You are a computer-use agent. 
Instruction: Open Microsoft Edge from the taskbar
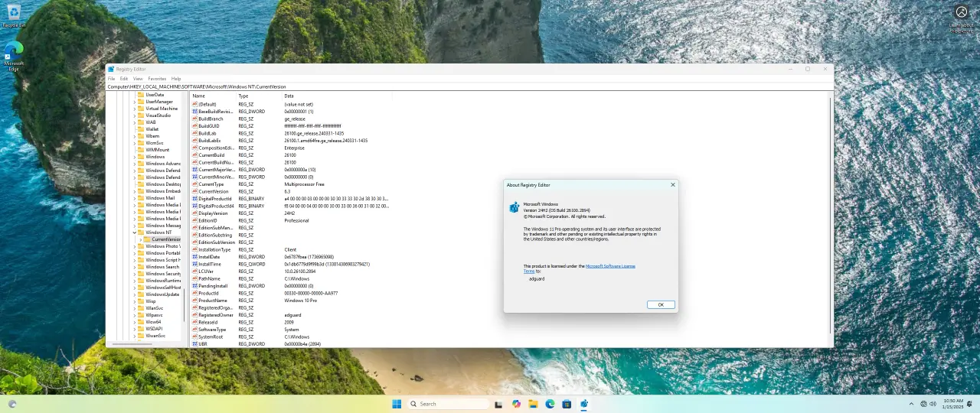pos(550,404)
